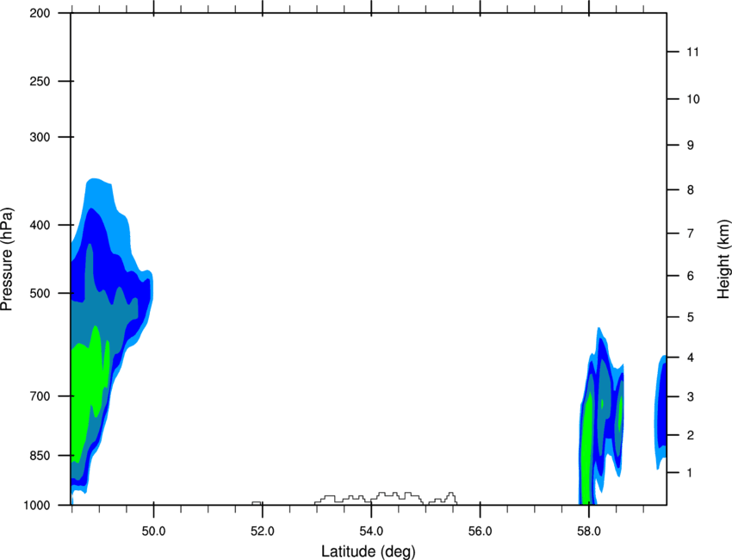Click the 1000 pressure tick label
The height and width of the screenshot is (560, 732).
(37, 506)
